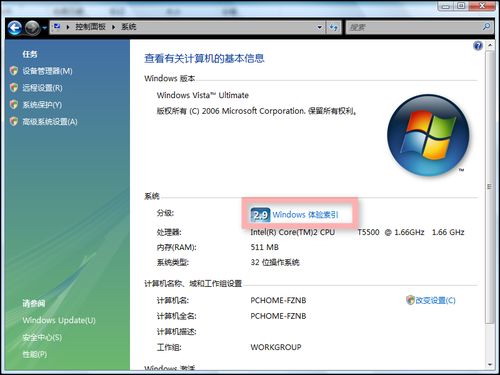Close the System window

click(482, 6)
